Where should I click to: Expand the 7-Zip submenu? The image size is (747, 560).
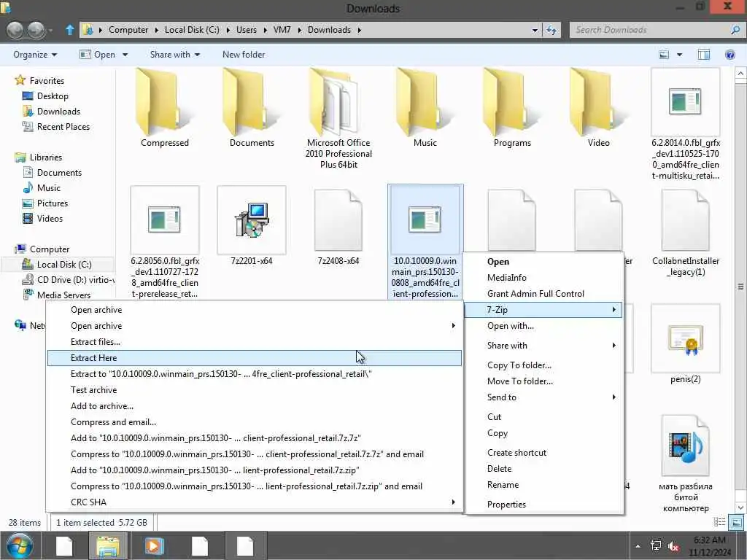(x=543, y=309)
